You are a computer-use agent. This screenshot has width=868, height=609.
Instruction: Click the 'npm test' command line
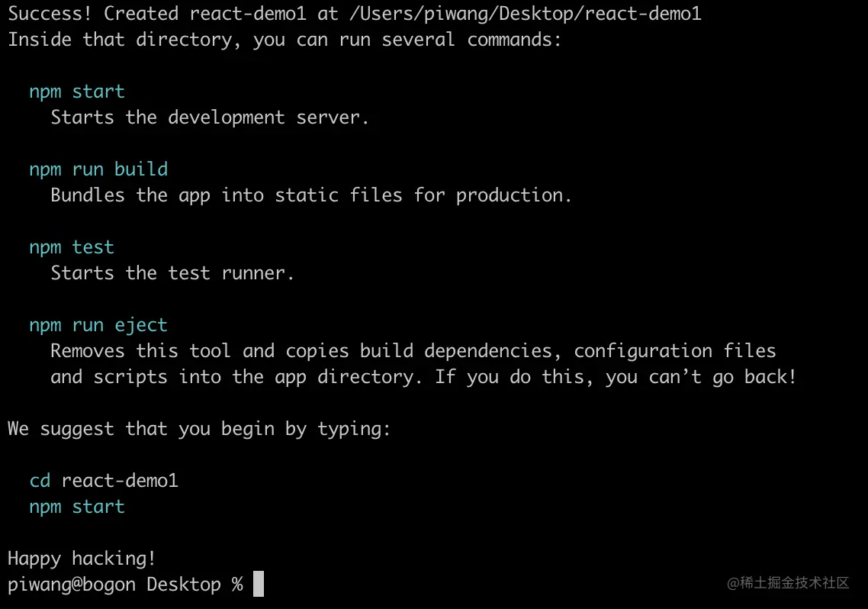coord(72,247)
